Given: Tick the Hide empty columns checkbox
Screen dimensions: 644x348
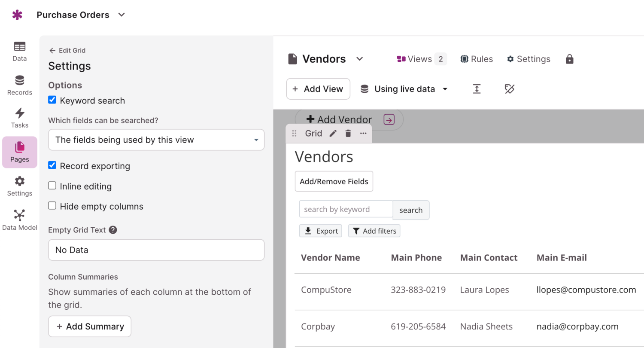Looking at the screenshot, I should pos(52,206).
